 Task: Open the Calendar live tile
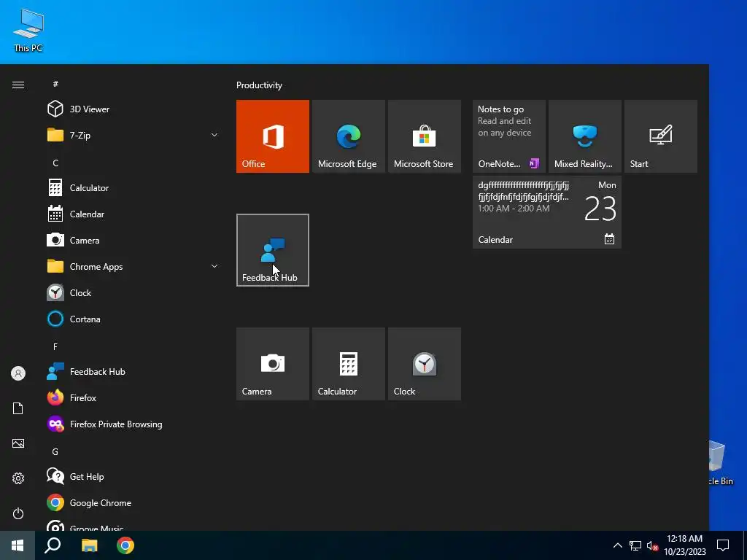pos(547,212)
